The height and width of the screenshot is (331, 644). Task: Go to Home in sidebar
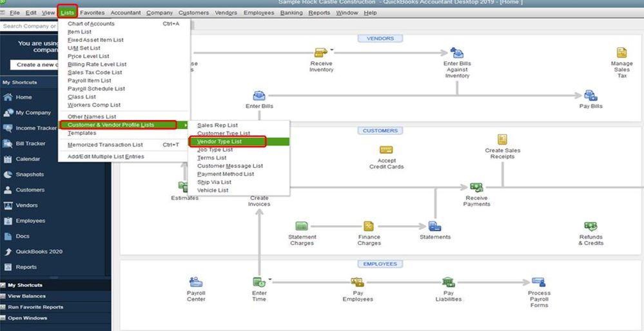coord(24,97)
